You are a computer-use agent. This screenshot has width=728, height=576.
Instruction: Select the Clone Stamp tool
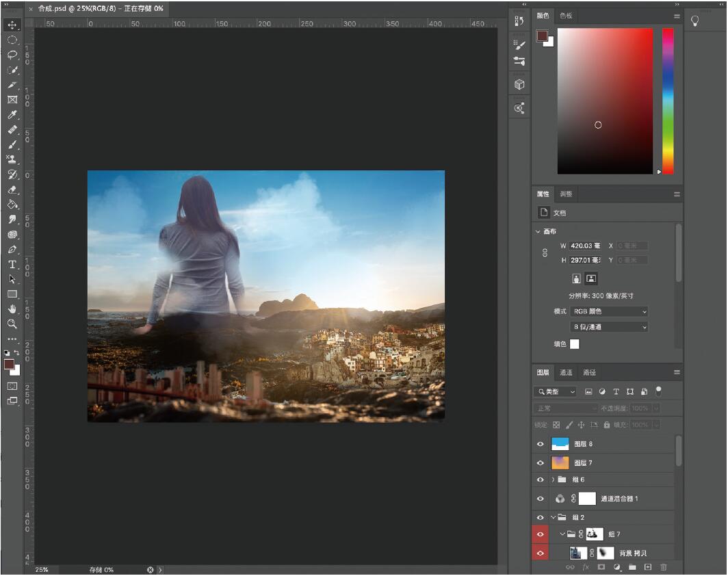pos(12,159)
